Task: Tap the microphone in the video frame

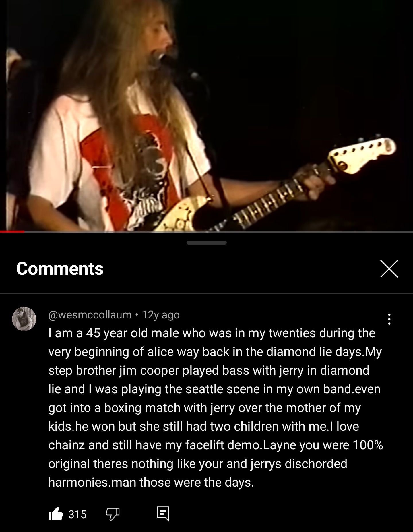Action: (x=161, y=56)
